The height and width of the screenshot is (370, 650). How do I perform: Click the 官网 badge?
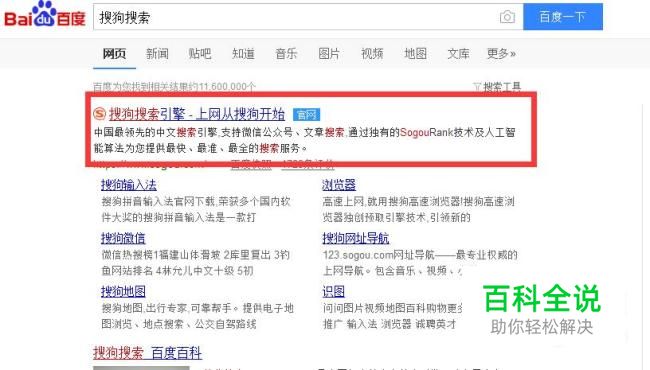pyautogui.click(x=306, y=114)
